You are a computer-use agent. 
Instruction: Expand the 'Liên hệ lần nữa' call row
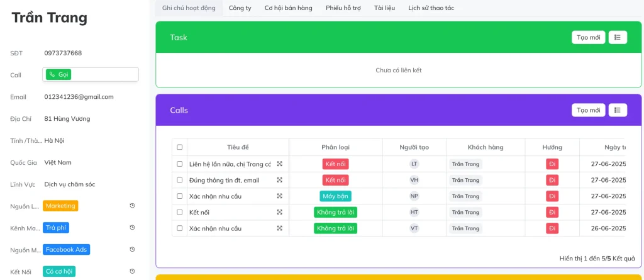tap(280, 164)
